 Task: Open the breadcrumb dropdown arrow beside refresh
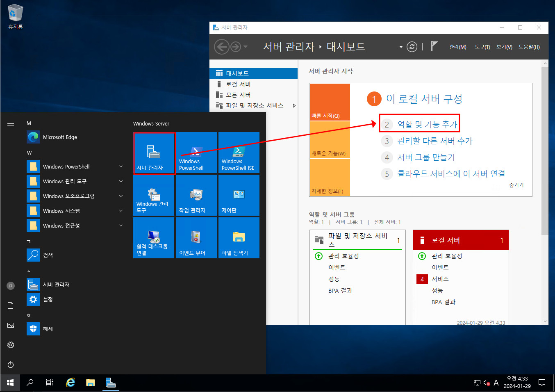pos(401,47)
